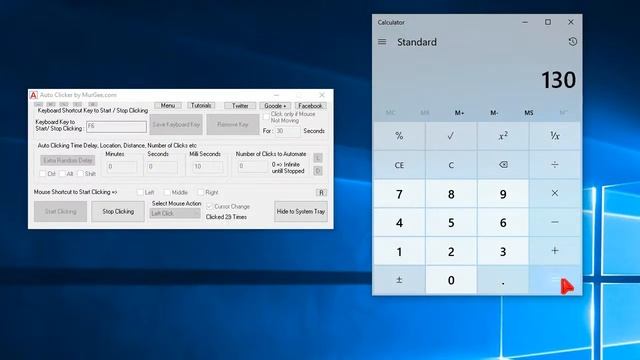The width and height of the screenshot is (640, 360).
Task: Open Menu in Auto Clicker
Action: tap(168, 105)
